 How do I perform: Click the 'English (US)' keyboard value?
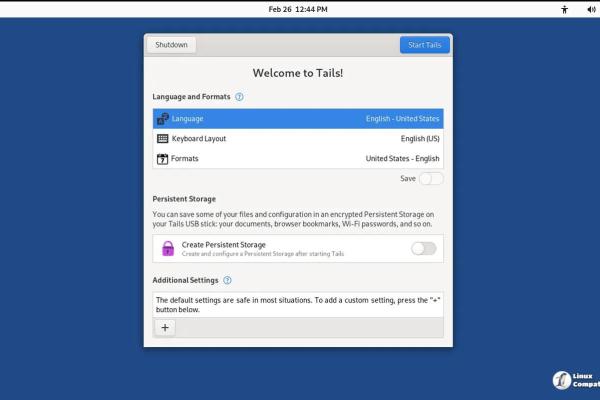coord(420,139)
